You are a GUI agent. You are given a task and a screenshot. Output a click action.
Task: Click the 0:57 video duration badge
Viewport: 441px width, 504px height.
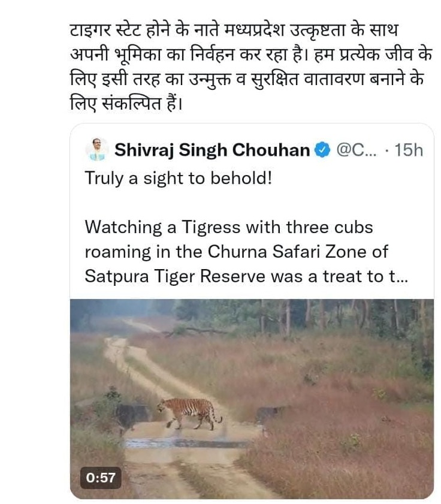point(101,477)
